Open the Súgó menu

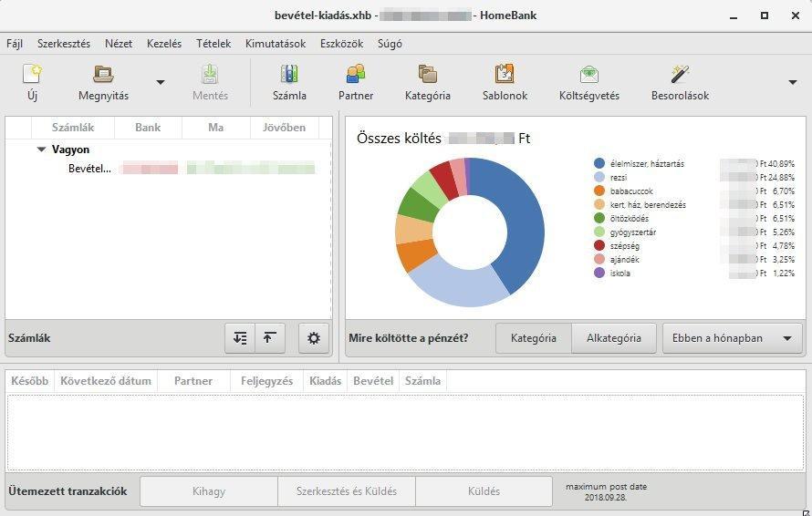(x=390, y=44)
